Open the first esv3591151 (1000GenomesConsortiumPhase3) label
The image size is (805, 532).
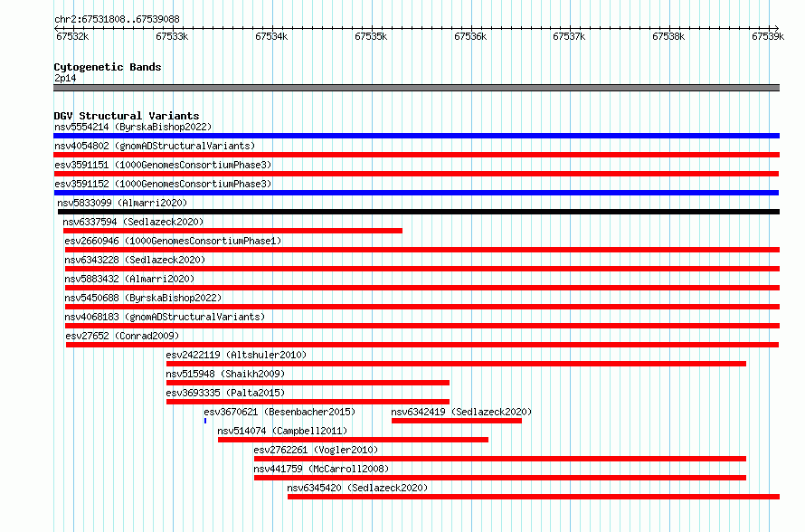(163, 165)
